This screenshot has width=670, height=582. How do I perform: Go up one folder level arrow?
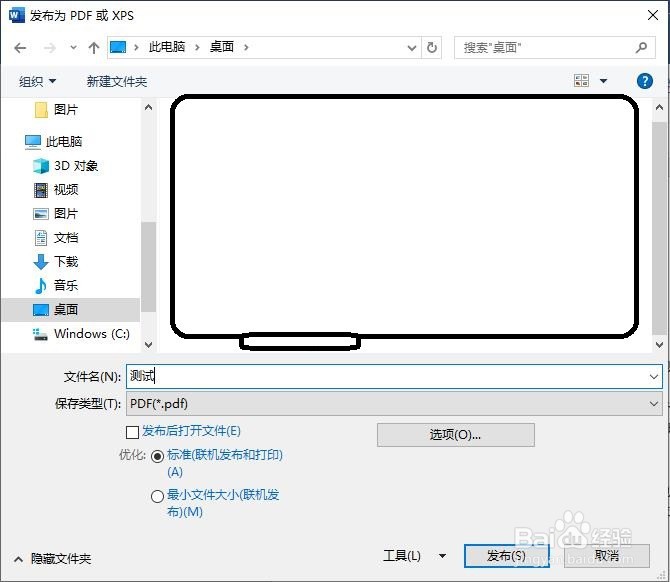(94, 47)
